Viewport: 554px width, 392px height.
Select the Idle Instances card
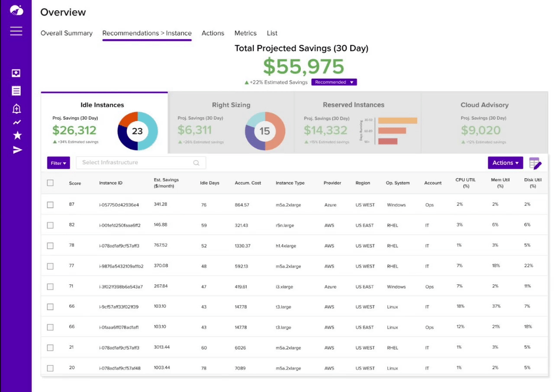point(104,123)
